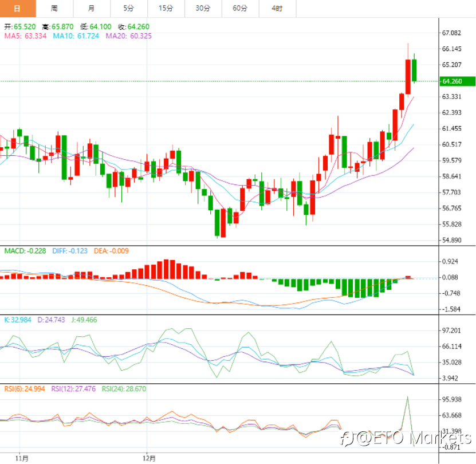
Task: Click the 高:65.870 high price value
Action: (x=58, y=27)
